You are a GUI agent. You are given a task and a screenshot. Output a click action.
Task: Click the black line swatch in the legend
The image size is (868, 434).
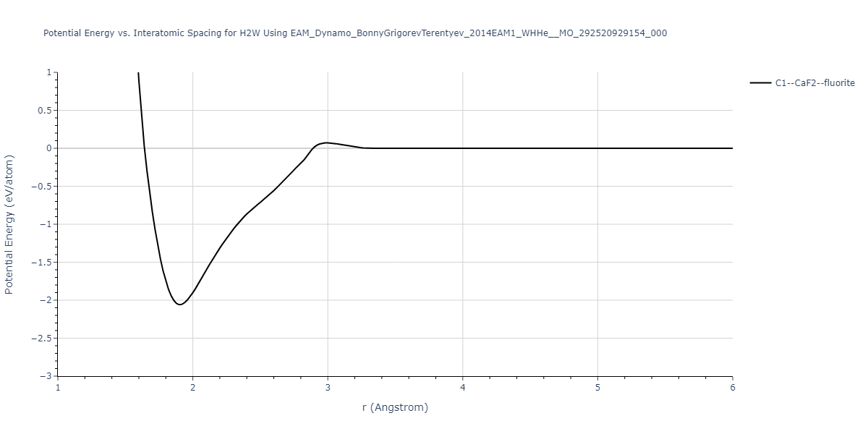[x=760, y=83]
